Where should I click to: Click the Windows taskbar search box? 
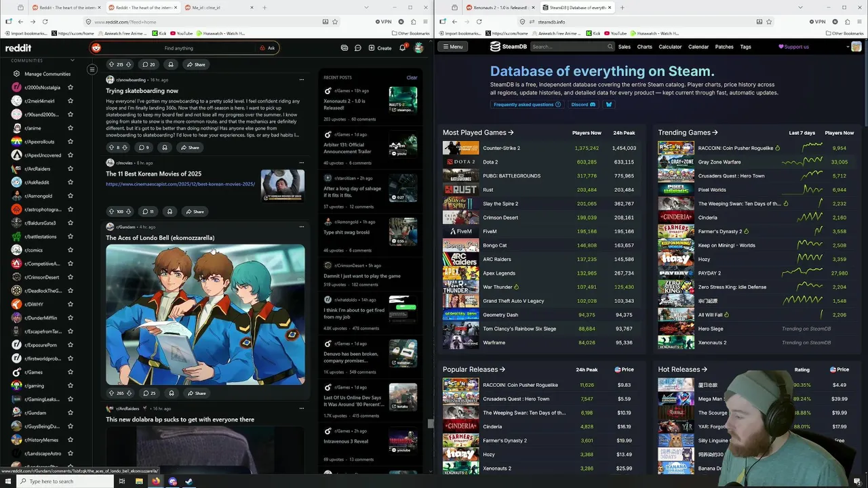coord(64,481)
